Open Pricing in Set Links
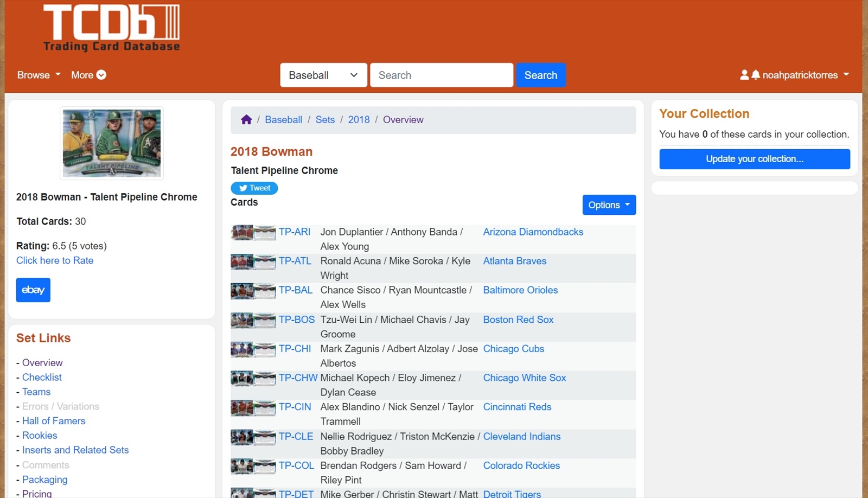The width and height of the screenshot is (868, 498). click(37, 493)
